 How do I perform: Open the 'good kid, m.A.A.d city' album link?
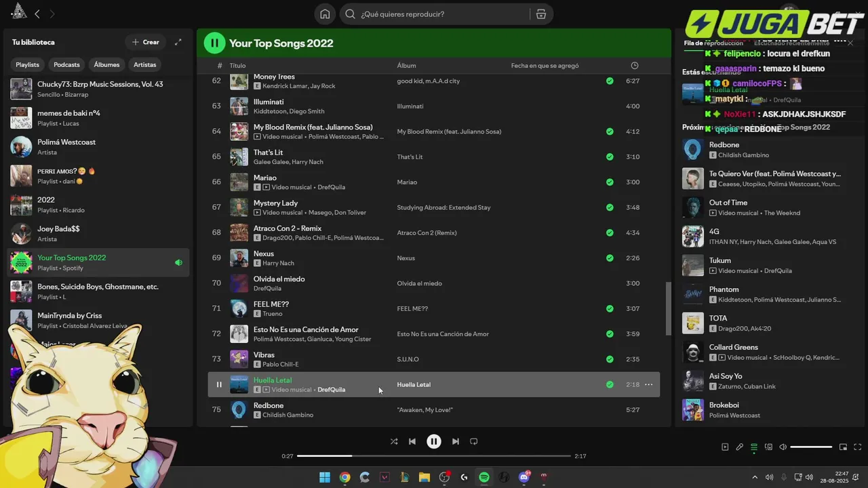pyautogui.click(x=429, y=81)
